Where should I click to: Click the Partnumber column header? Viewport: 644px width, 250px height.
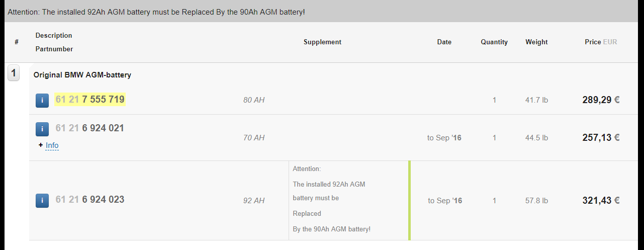pyautogui.click(x=54, y=49)
